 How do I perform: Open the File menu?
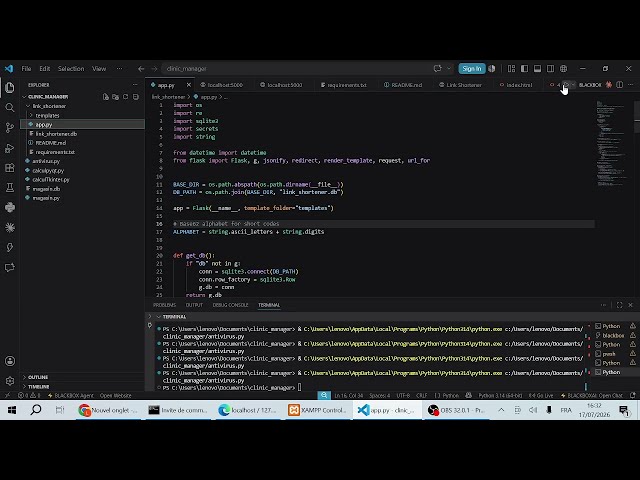click(26, 69)
